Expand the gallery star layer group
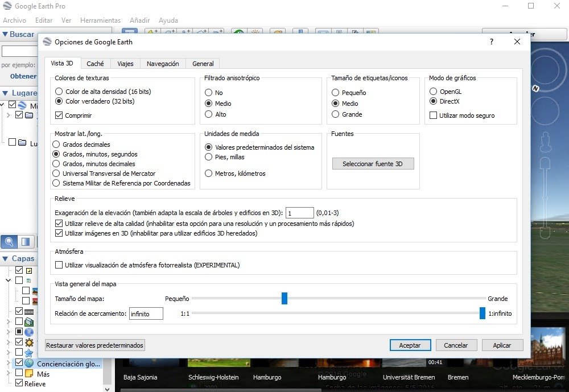This screenshot has width=569, height=392. [9, 352]
